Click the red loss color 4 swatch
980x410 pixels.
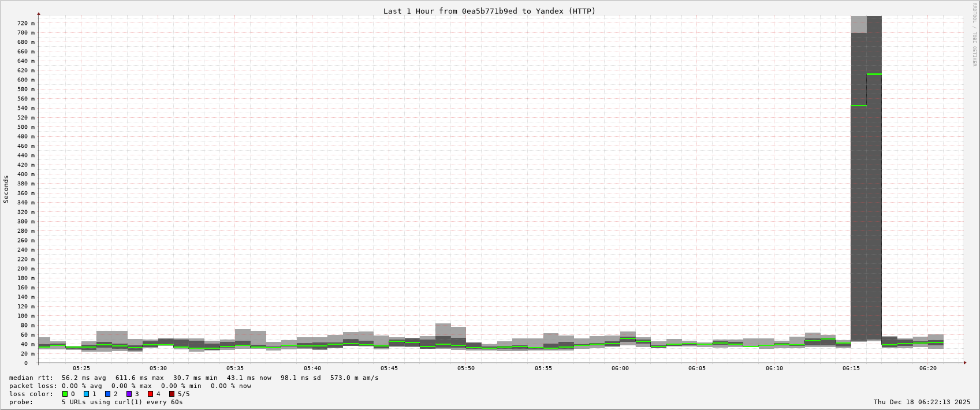click(x=150, y=394)
